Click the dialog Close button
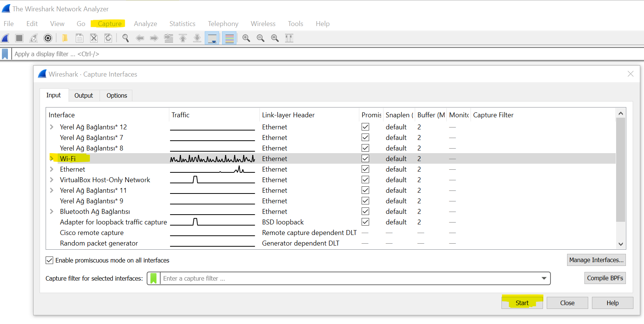Viewport: 644px width, 324px height. (567, 303)
